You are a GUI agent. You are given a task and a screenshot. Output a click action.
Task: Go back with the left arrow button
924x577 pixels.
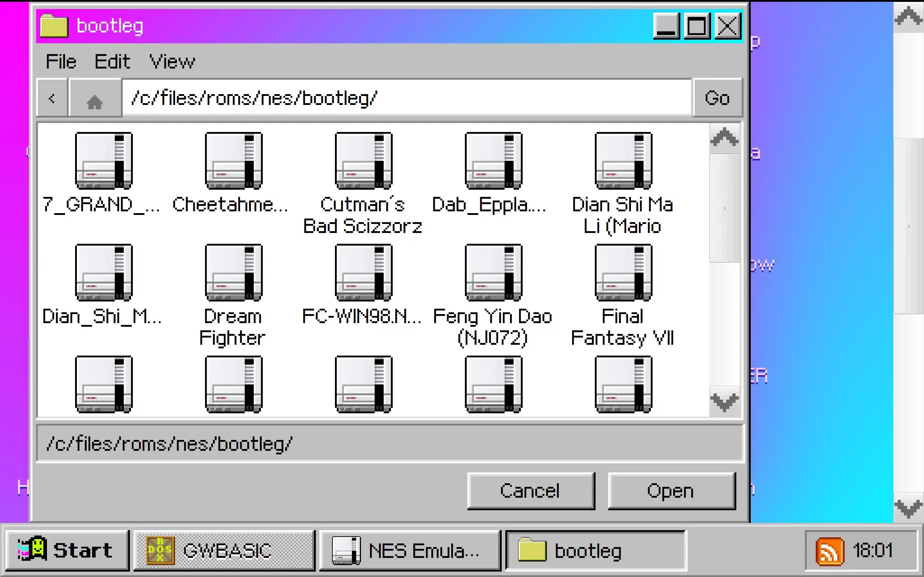[x=52, y=98]
